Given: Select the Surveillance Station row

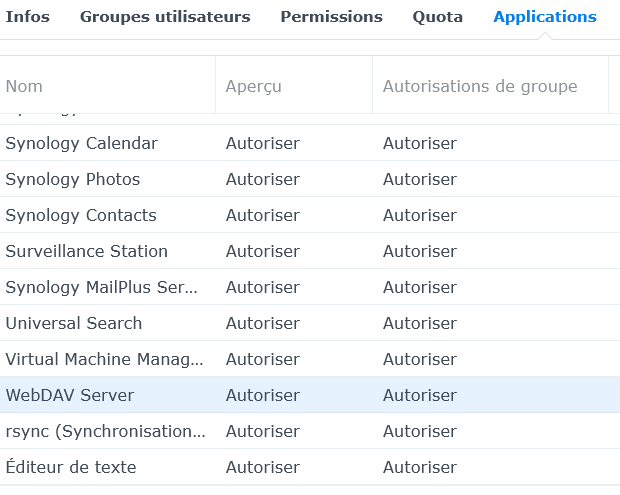Looking at the screenshot, I should tap(310, 251).
